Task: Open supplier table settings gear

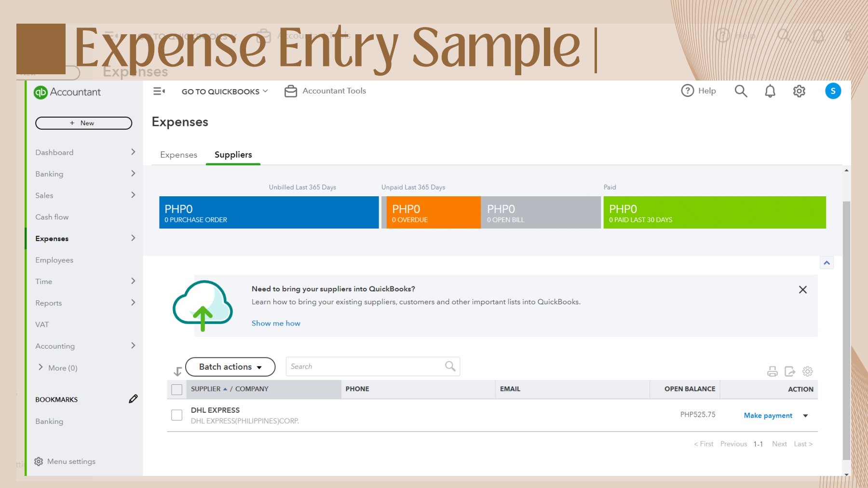Action: coord(808,371)
